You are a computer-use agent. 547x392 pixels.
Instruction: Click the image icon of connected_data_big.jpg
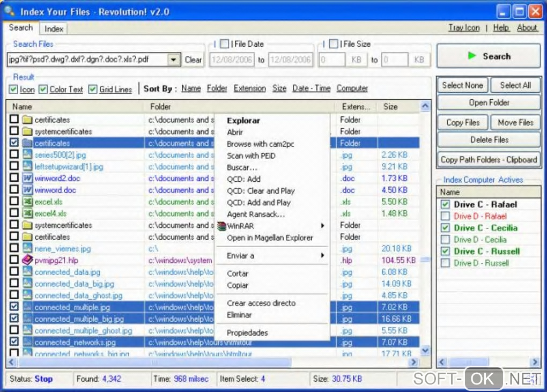pos(27,284)
